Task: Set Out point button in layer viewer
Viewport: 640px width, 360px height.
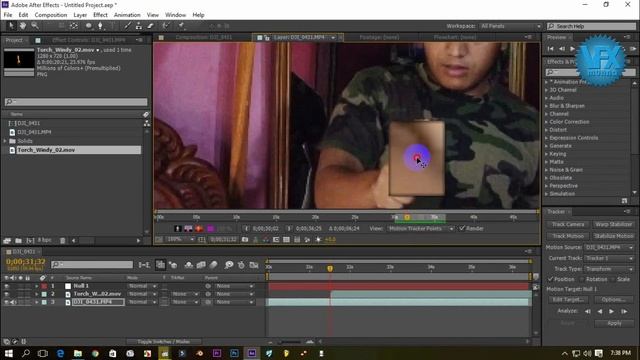Action: click(289, 229)
